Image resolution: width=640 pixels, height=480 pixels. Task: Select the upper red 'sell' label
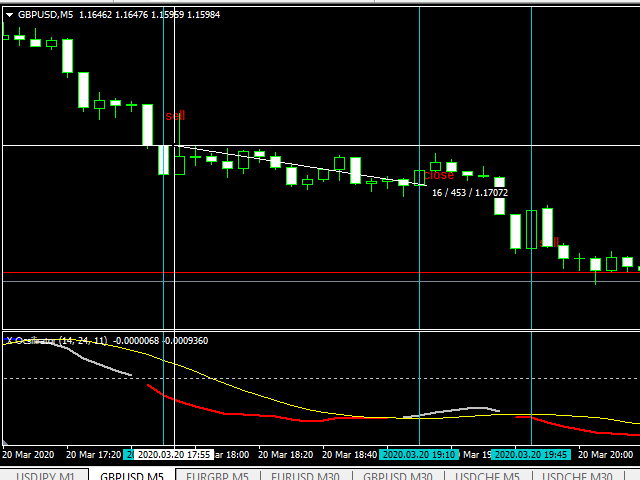click(x=176, y=116)
